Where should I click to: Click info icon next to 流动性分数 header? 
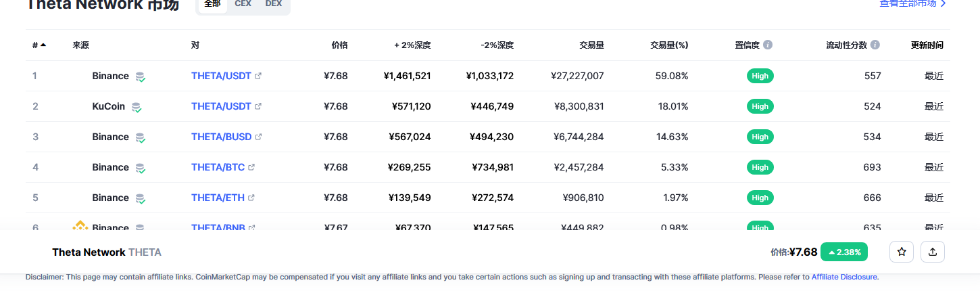875,45
